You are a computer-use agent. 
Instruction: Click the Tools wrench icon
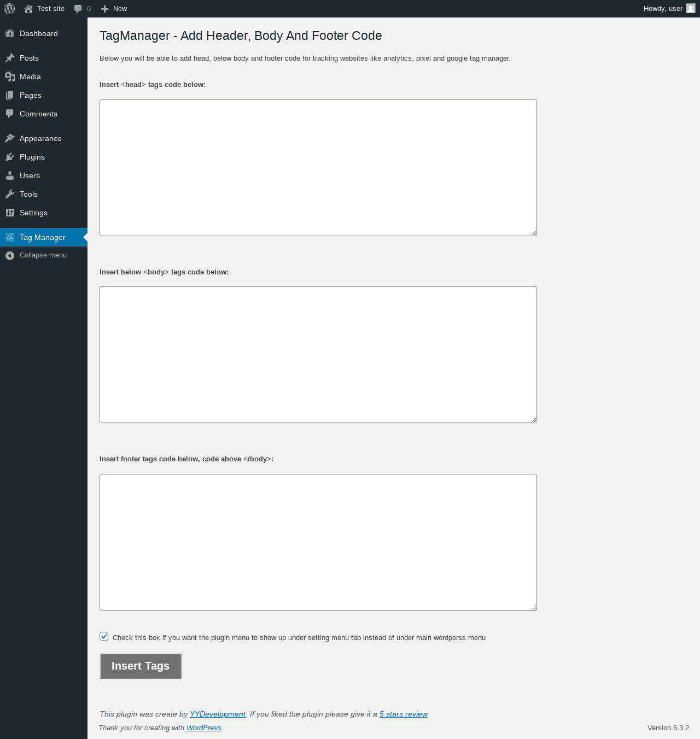pyautogui.click(x=10, y=194)
